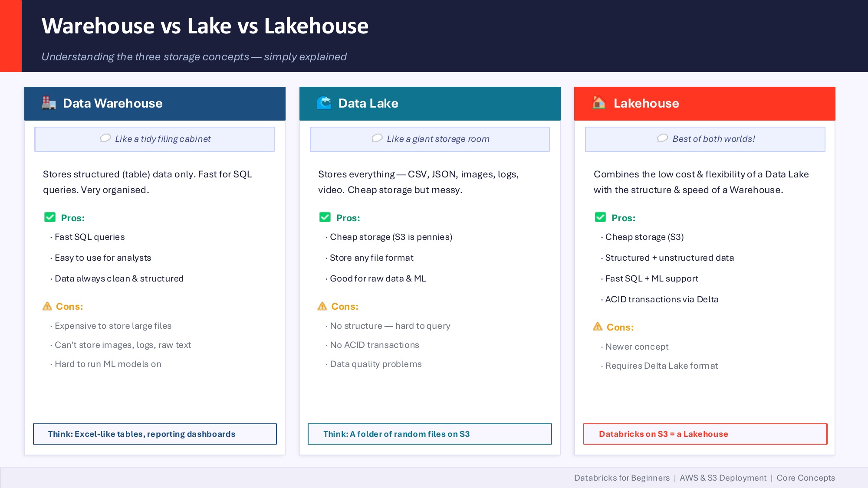Click the wave icon on Data Lake header

(324, 103)
